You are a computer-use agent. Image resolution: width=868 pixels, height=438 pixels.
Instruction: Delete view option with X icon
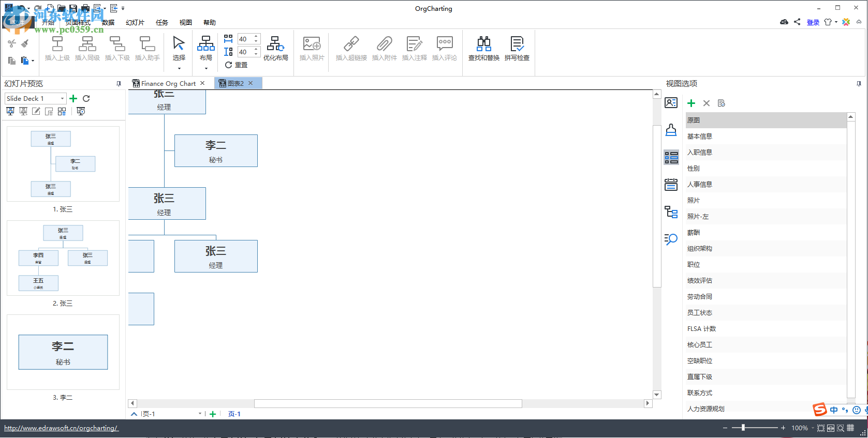[x=707, y=103]
